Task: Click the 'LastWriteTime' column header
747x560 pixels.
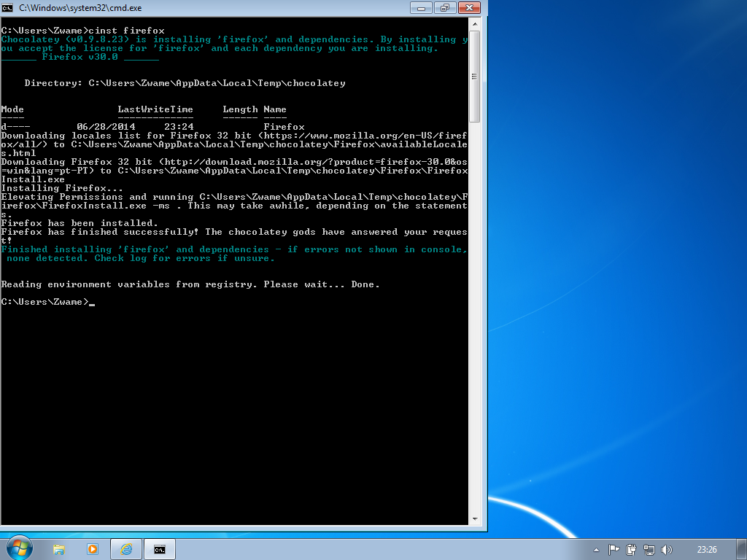Action: point(155,109)
